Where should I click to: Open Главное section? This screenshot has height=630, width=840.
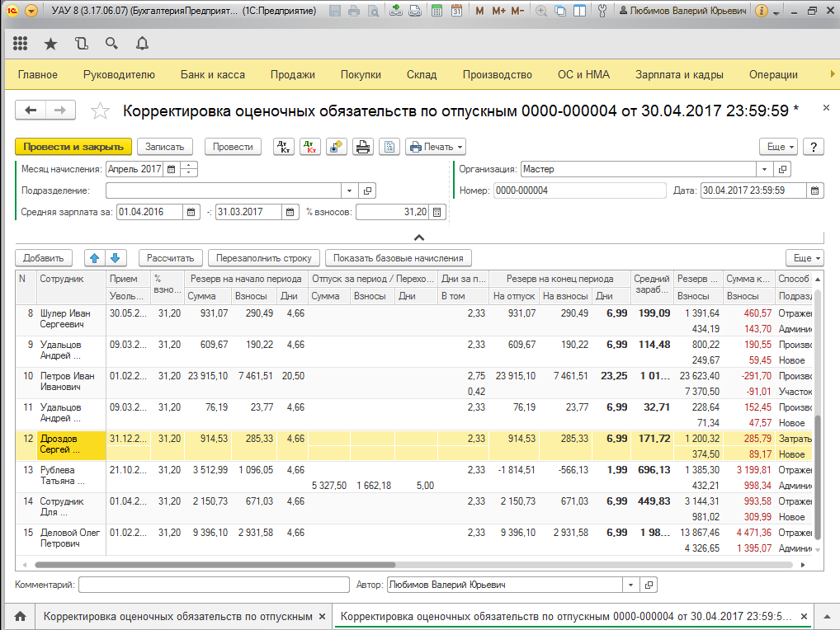pyautogui.click(x=37, y=74)
